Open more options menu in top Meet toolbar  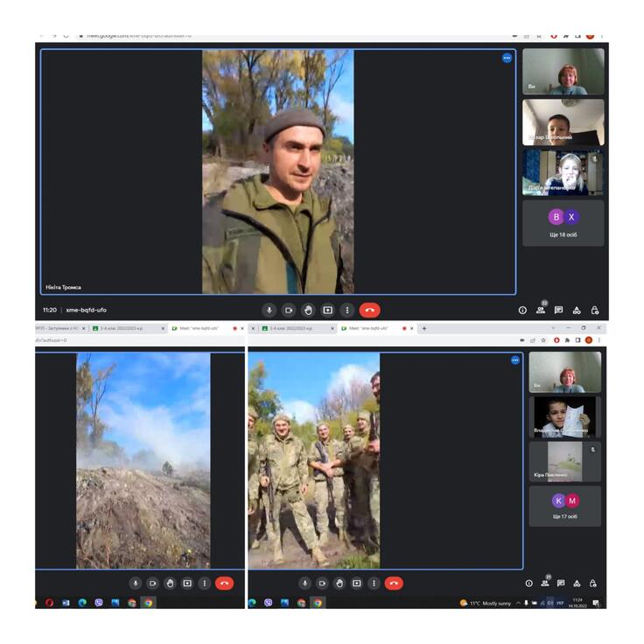(x=347, y=310)
